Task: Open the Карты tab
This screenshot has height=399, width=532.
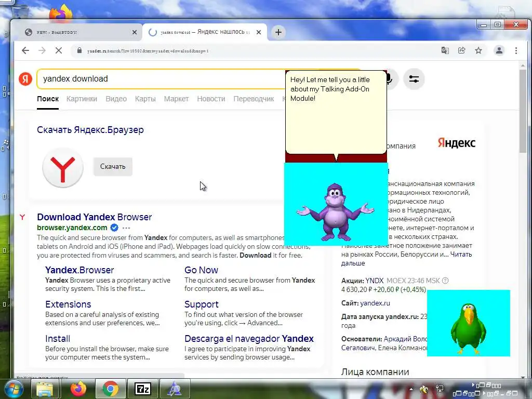Action: coord(145,99)
